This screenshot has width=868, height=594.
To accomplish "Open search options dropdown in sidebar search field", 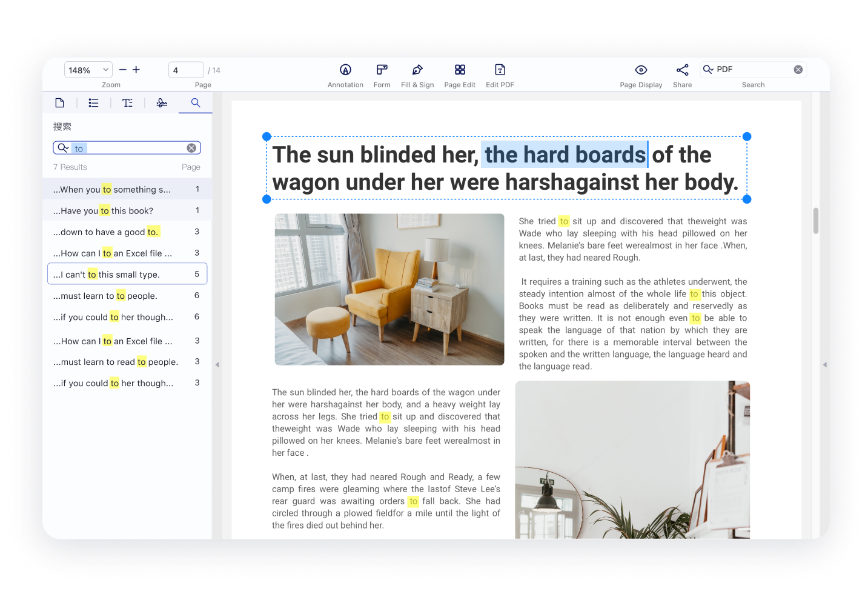I will pyautogui.click(x=63, y=148).
